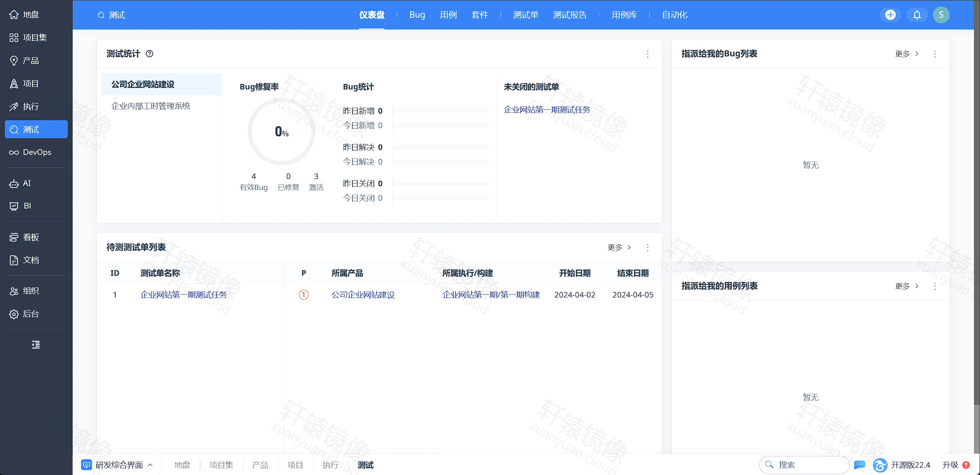Open the chat message icon in status bar
The image size is (980, 475).
(x=860, y=465)
